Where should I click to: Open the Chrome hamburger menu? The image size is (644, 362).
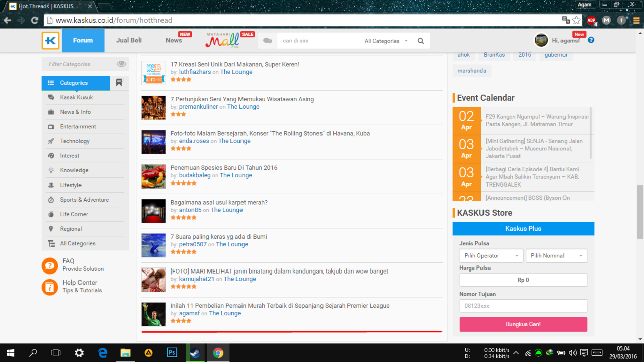click(636, 20)
